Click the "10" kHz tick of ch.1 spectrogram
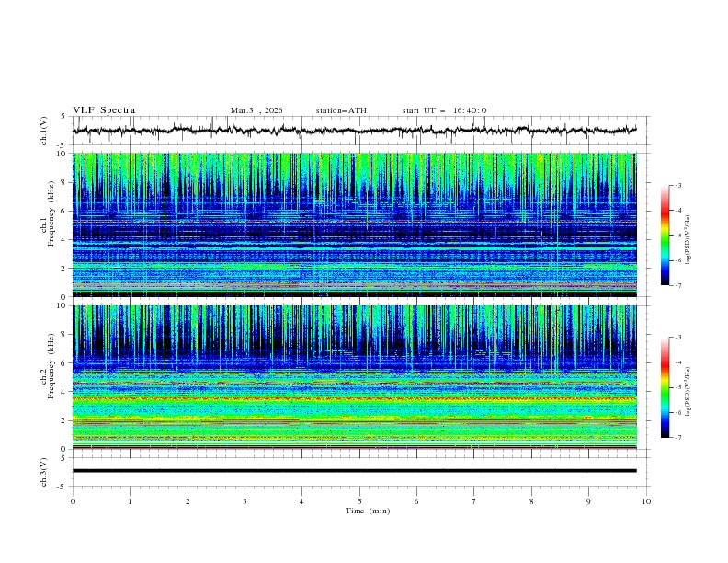The width and height of the screenshot is (728, 563). pos(63,154)
